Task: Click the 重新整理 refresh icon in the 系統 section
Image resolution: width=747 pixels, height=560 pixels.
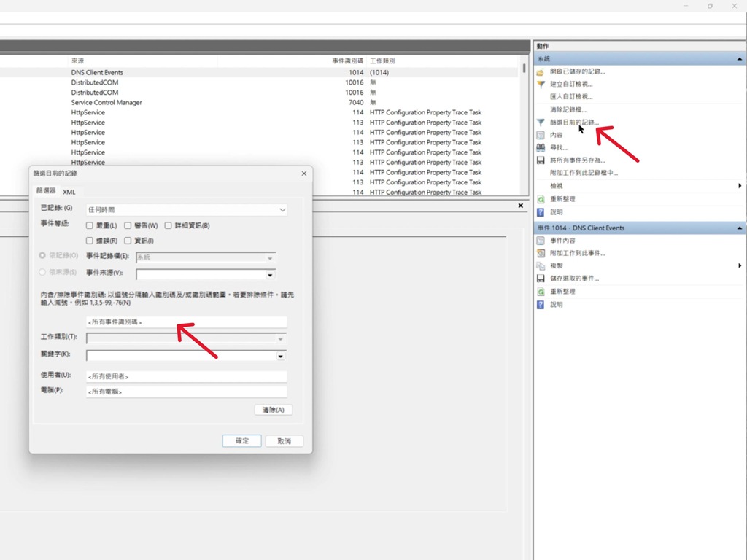Action: coord(541,199)
